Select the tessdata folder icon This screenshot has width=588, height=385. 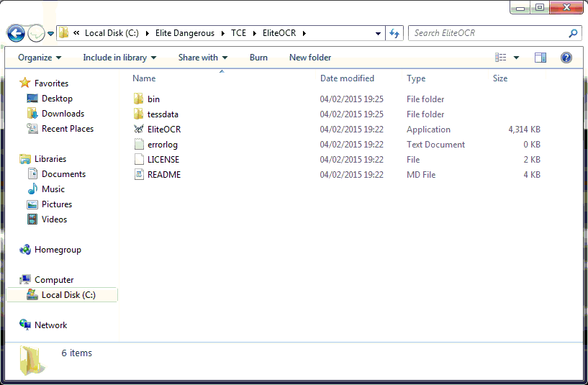point(138,114)
